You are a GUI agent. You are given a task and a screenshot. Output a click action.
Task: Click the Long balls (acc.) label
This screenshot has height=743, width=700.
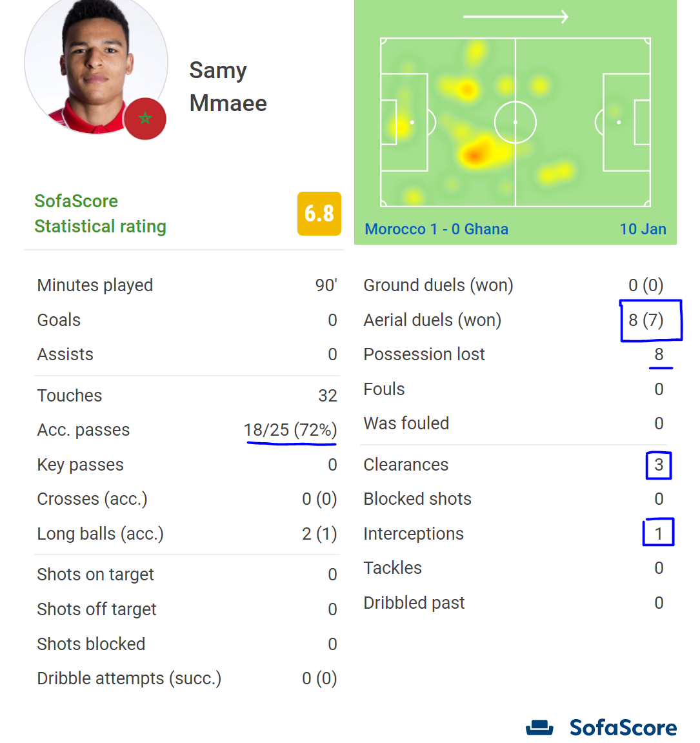coord(100,534)
